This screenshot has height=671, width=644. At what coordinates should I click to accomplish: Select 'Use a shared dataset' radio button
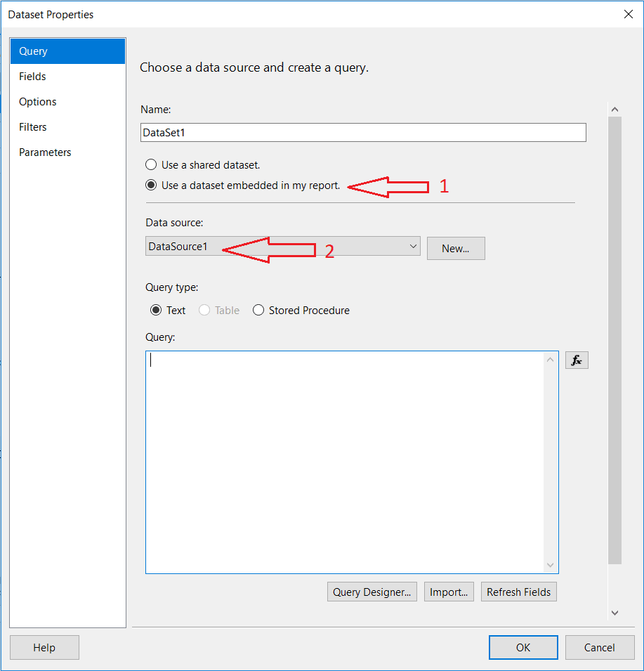click(x=151, y=164)
